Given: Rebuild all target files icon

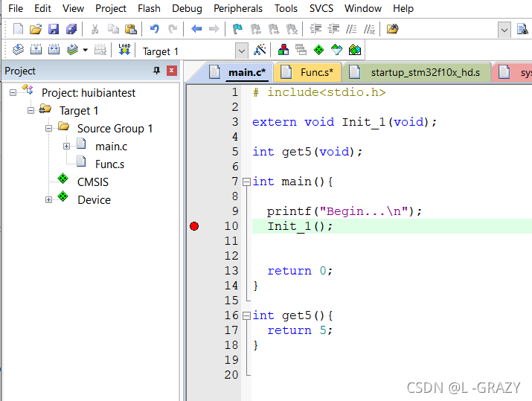Looking at the screenshot, I should (54, 50).
